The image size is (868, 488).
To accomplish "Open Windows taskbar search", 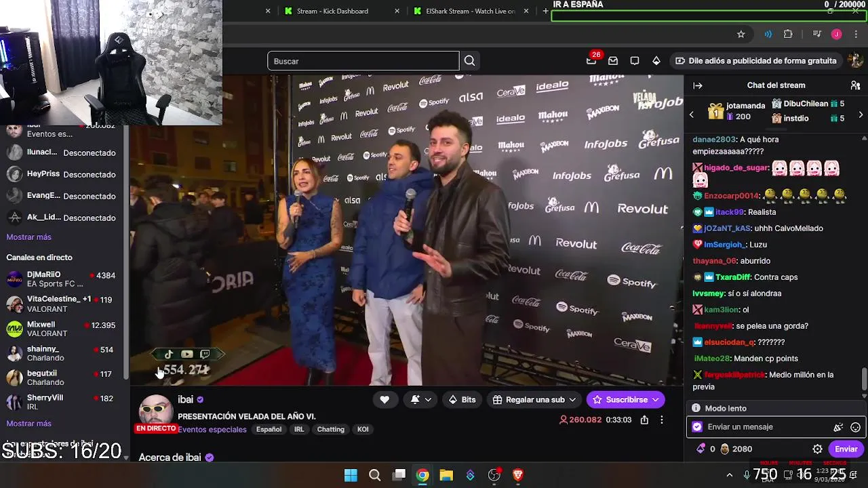I will coord(375,475).
